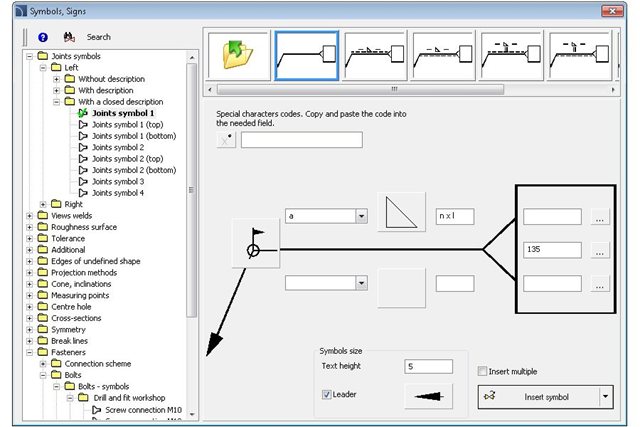Click ellipsis button beside top tail field
Screen dimensions: 640x427
click(x=600, y=217)
